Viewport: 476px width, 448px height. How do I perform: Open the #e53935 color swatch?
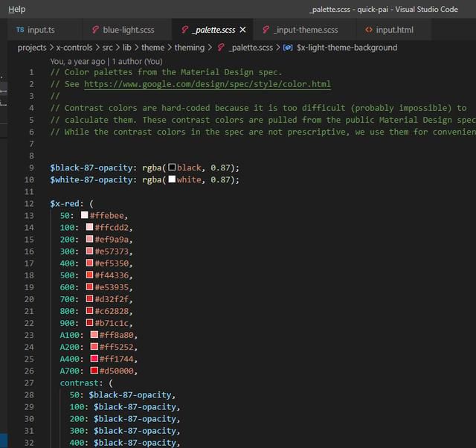coord(89,287)
